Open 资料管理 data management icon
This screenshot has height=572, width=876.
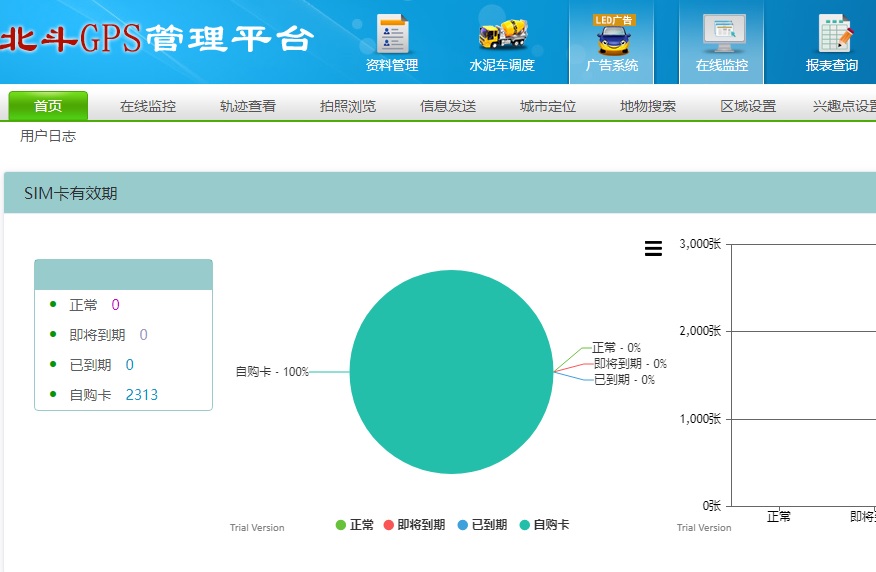click(x=392, y=43)
